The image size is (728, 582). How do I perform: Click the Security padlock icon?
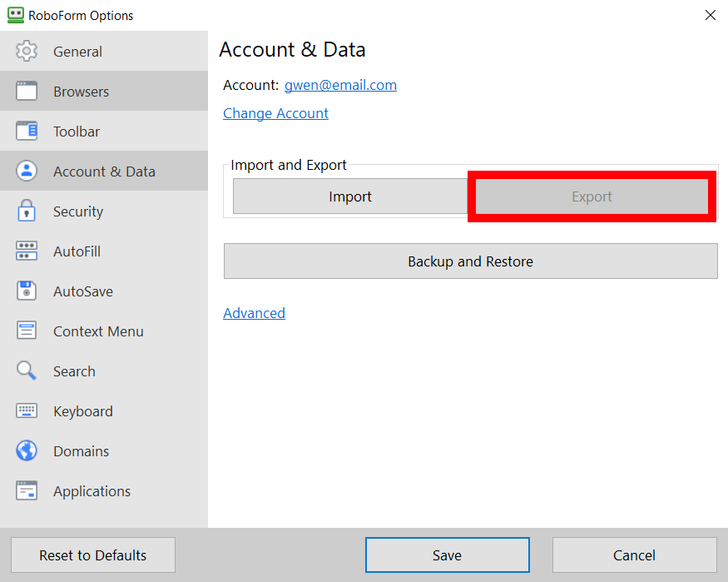[27, 211]
